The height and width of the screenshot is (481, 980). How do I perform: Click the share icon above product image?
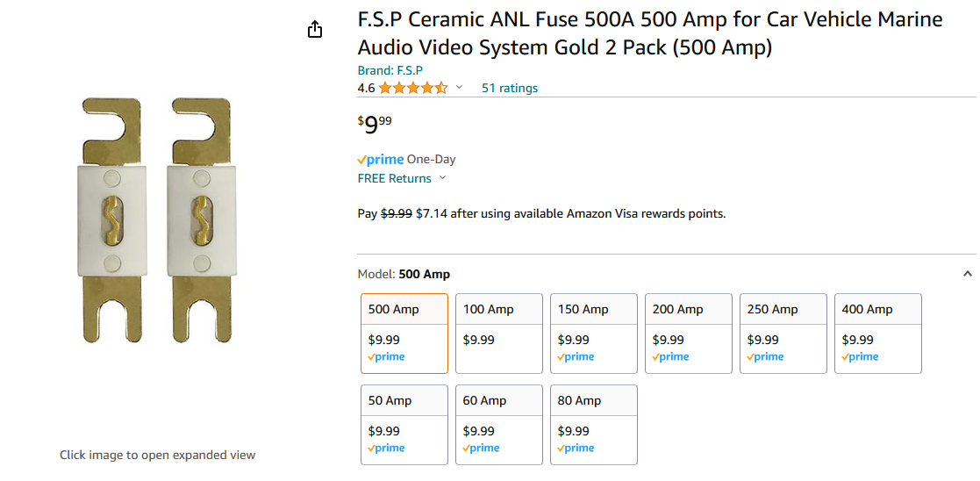pos(315,30)
